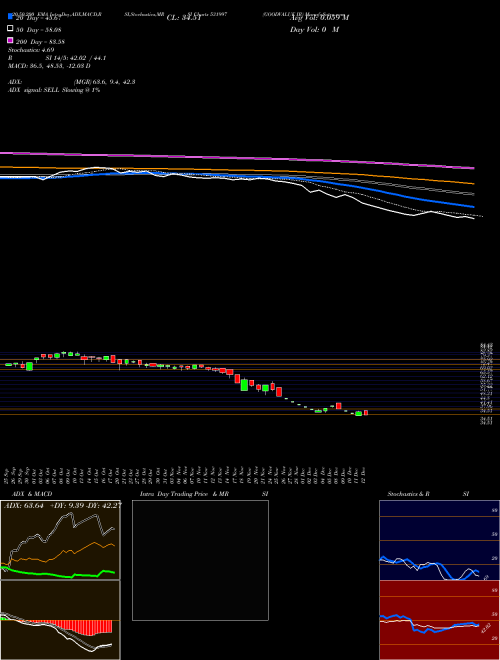
Task: Click the magenta 200-day EMA line
Action: pyautogui.click(x=237, y=158)
